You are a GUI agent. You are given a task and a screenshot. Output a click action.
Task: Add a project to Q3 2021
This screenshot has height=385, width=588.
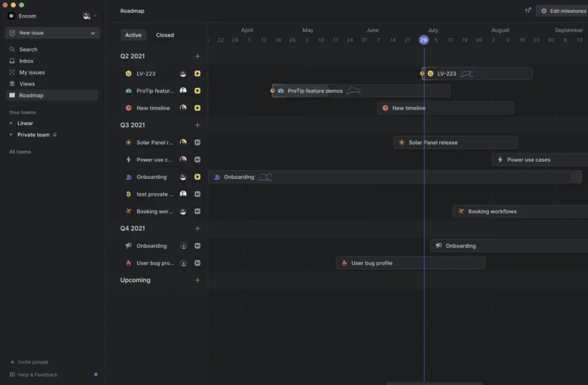(x=198, y=125)
